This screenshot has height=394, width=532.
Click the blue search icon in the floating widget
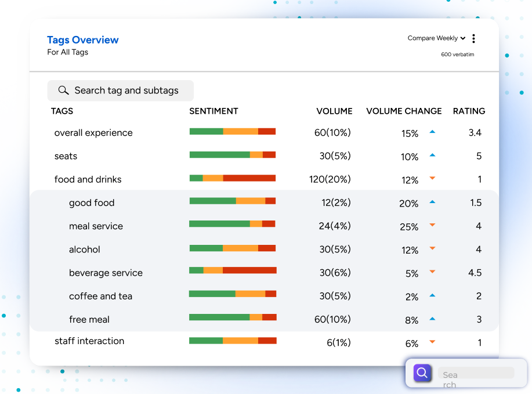422,373
